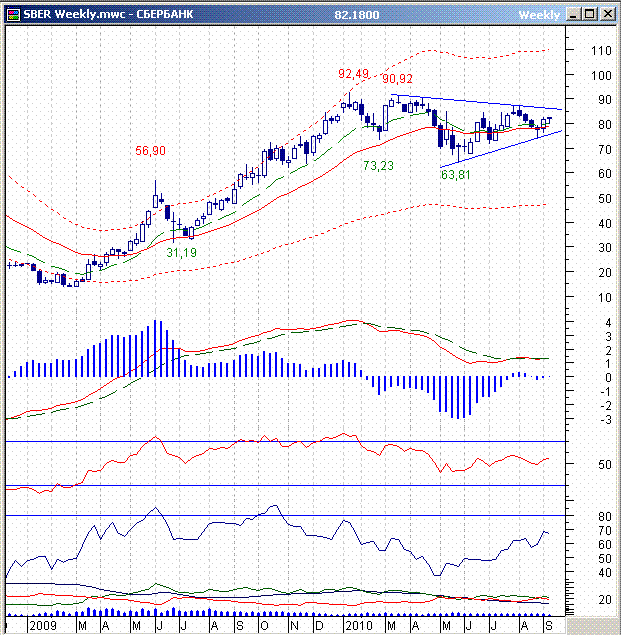The height and width of the screenshot is (635, 621).
Task: Click the red high label 56,90
Action: 150,151
